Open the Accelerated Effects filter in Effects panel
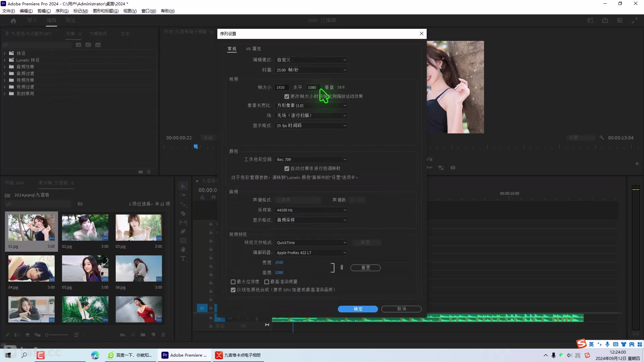The width and height of the screenshot is (644, 362). click(78, 45)
